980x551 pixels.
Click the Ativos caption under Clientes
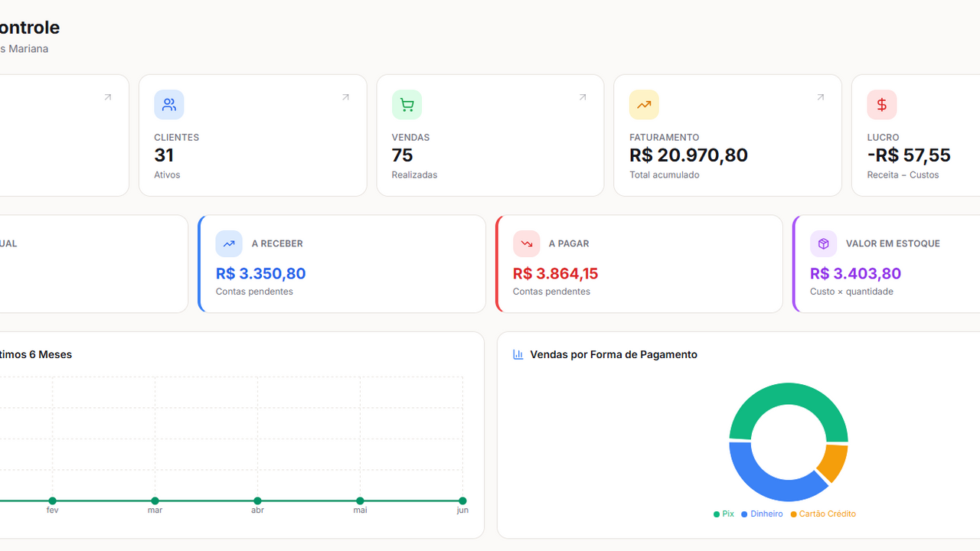click(167, 174)
